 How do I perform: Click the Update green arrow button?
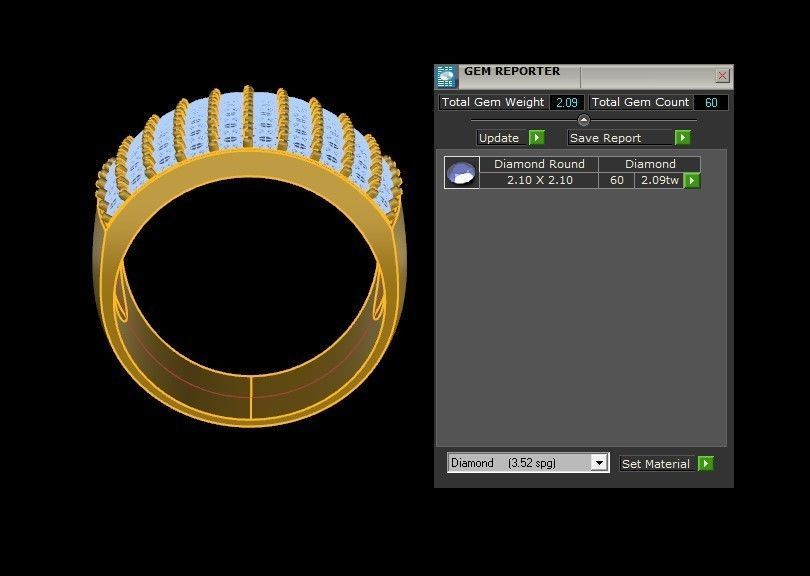click(x=537, y=137)
